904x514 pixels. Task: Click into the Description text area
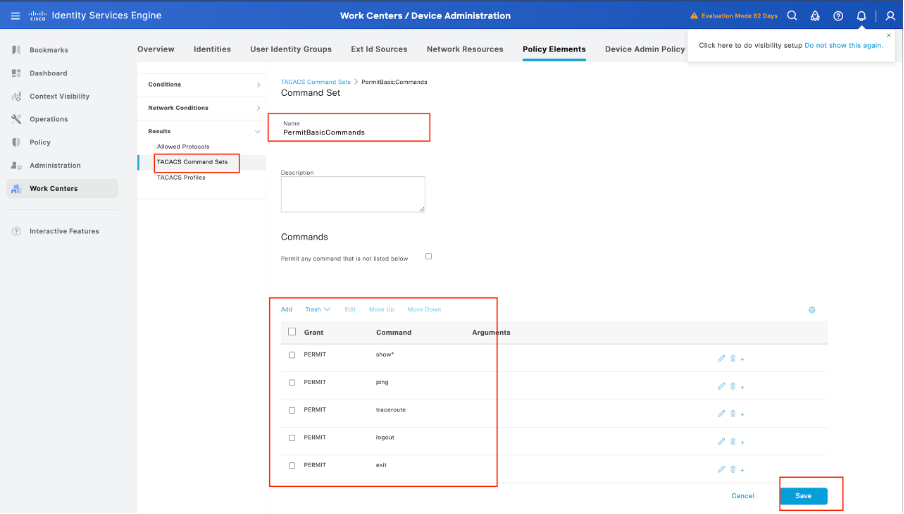[x=353, y=194]
